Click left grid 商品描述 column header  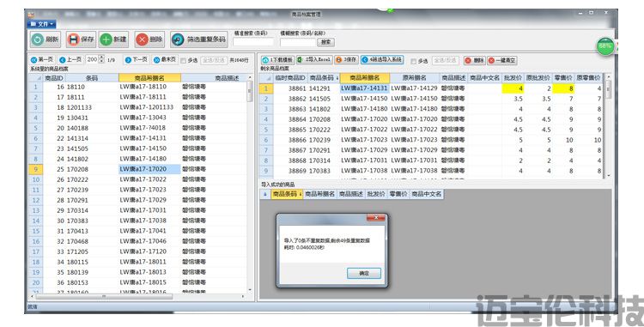(x=214, y=78)
